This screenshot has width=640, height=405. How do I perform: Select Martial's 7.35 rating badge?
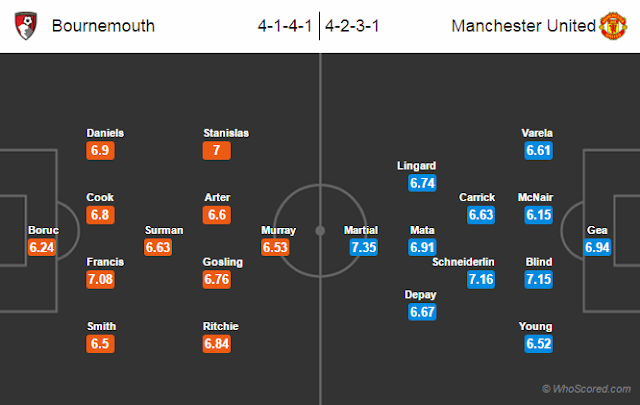pos(364,247)
